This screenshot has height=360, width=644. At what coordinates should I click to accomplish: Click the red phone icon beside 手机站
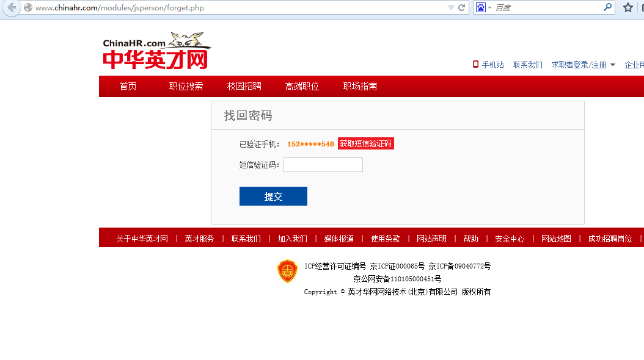(x=475, y=65)
